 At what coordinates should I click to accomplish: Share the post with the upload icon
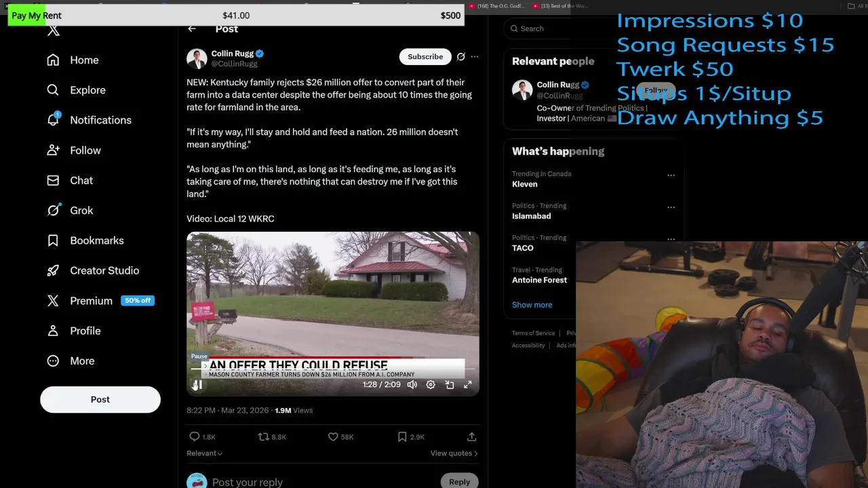click(472, 437)
